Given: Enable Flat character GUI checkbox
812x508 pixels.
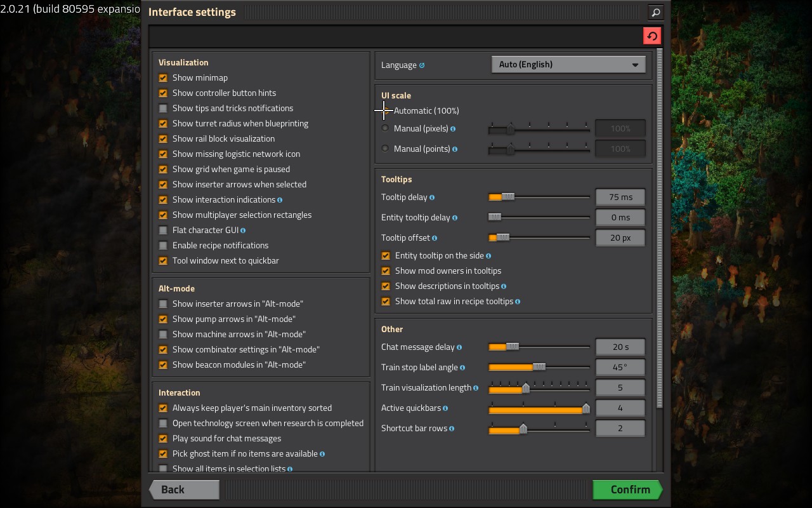Looking at the screenshot, I should (163, 231).
